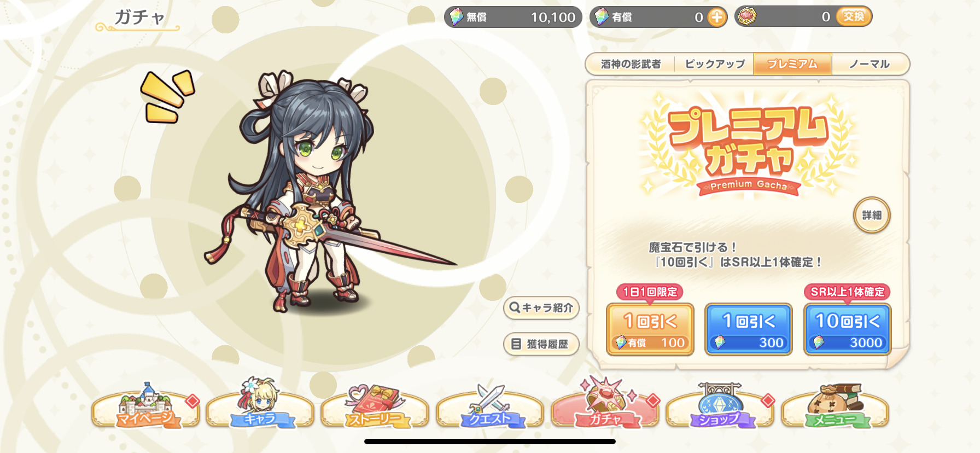
Task: Tap the 10回引く 3000 gem button
Action: click(x=848, y=329)
